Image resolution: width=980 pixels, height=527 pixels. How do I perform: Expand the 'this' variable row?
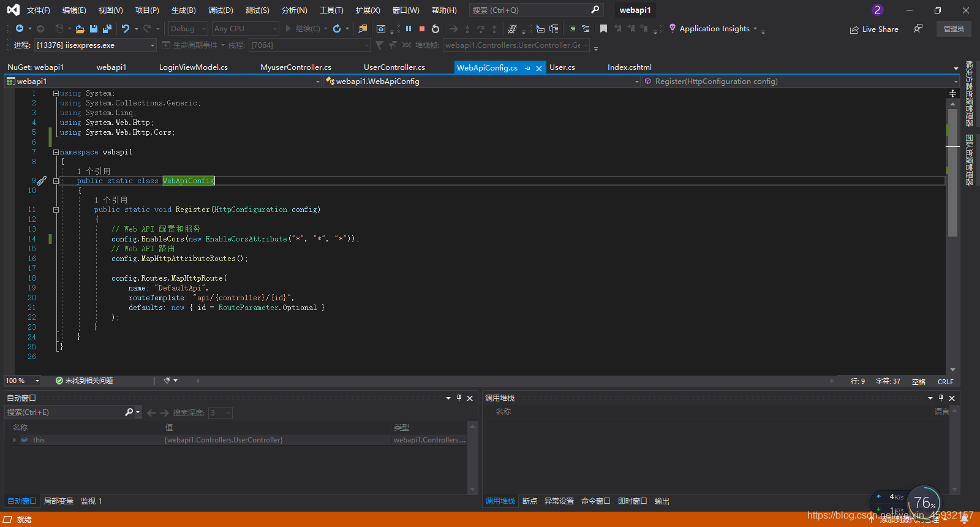[15, 440]
